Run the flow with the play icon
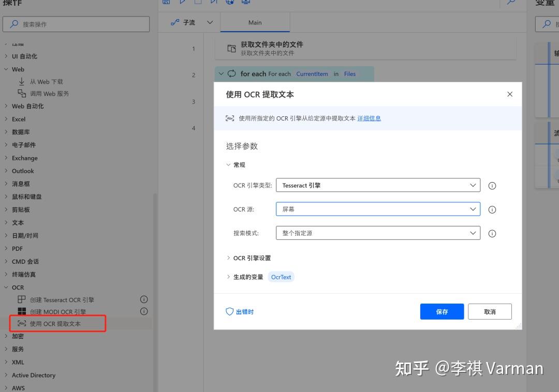Viewport: 559px width, 392px height. [182, 2]
